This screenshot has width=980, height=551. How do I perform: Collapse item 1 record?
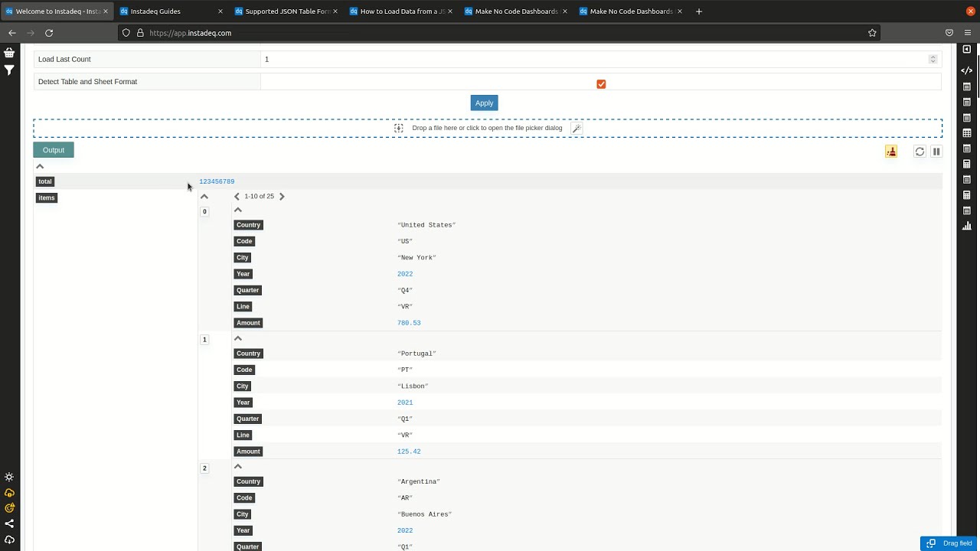pos(238,338)
